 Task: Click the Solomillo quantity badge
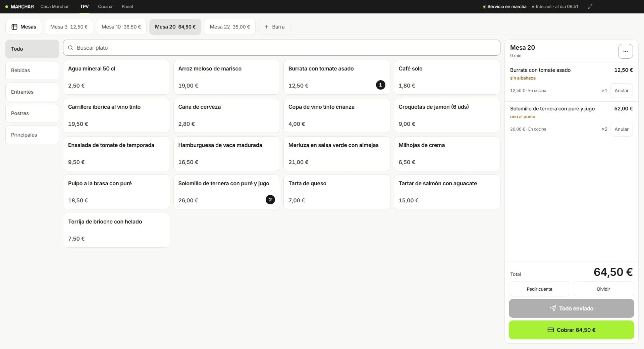(270, 200)
